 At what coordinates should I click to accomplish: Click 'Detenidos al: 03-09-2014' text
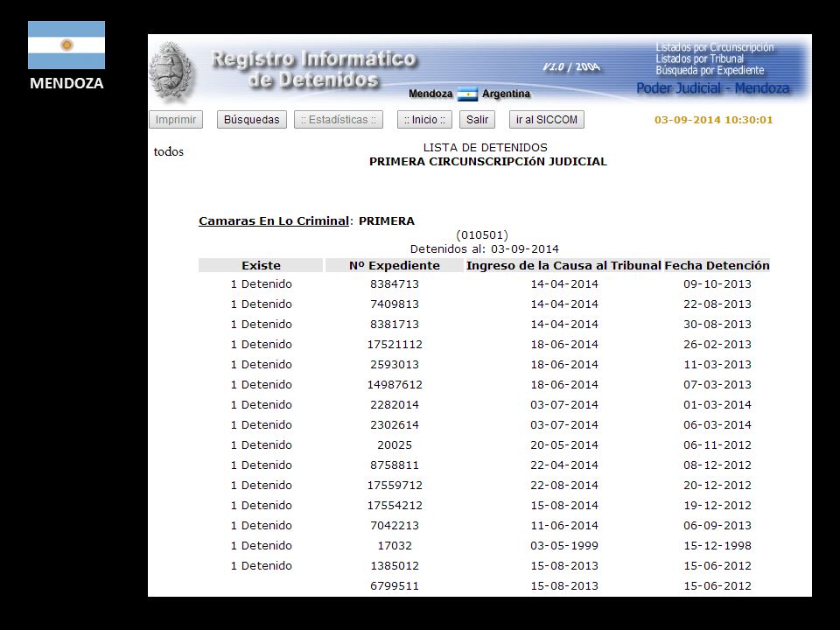click(484, 249)
